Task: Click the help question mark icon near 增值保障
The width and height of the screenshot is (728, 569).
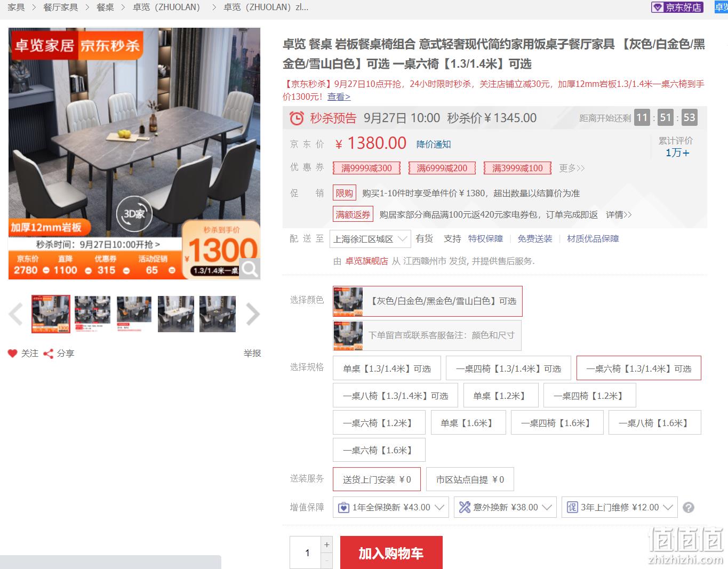Action: 689,507
